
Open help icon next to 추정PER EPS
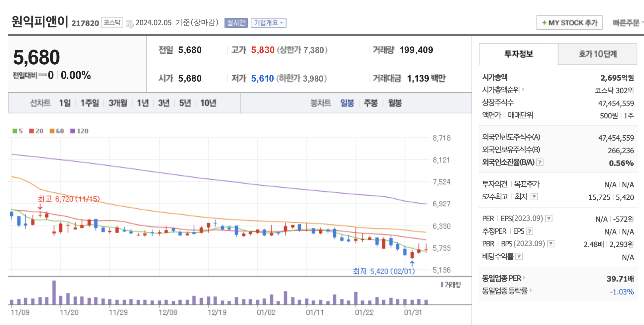pos(530,231)
